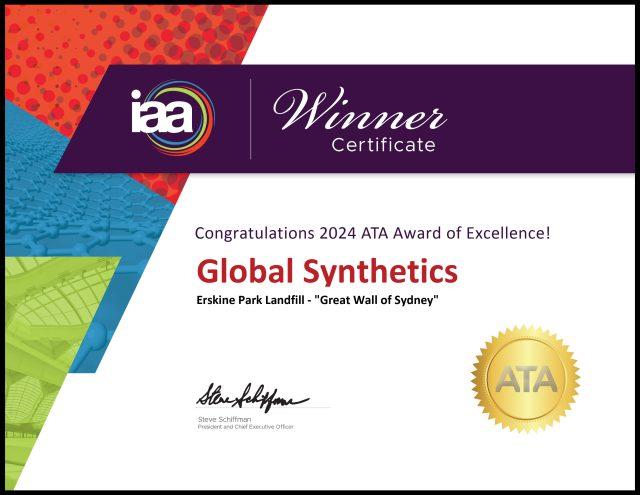Select "President and Chief Executive Officer" title
The height and width of the screenshot is (495, 640).
(x=245, y=427)
